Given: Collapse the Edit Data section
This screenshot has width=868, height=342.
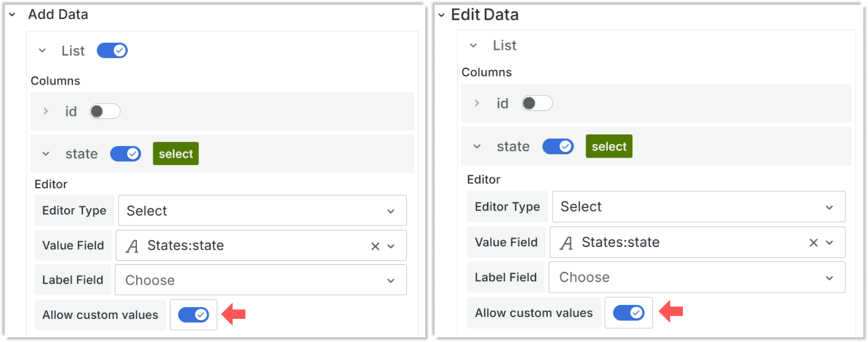Looking at the screenshot, I should click(442, 14).
